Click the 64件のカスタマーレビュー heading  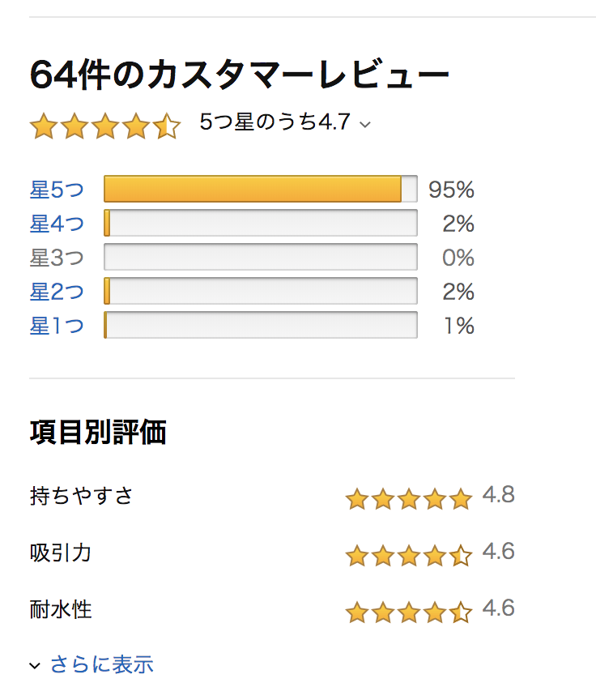pos(240,75)
